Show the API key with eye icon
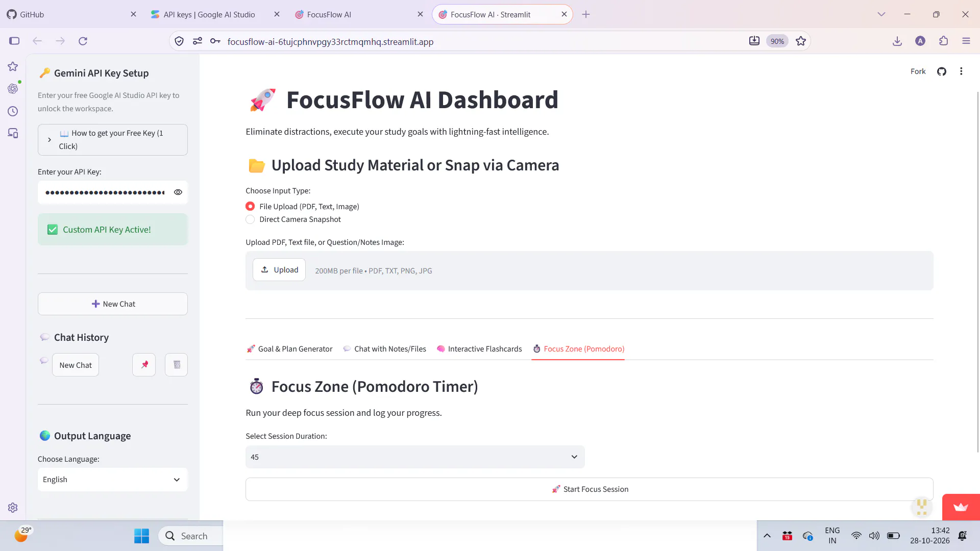This screenshot has width=980, height=551. (178, 192)
